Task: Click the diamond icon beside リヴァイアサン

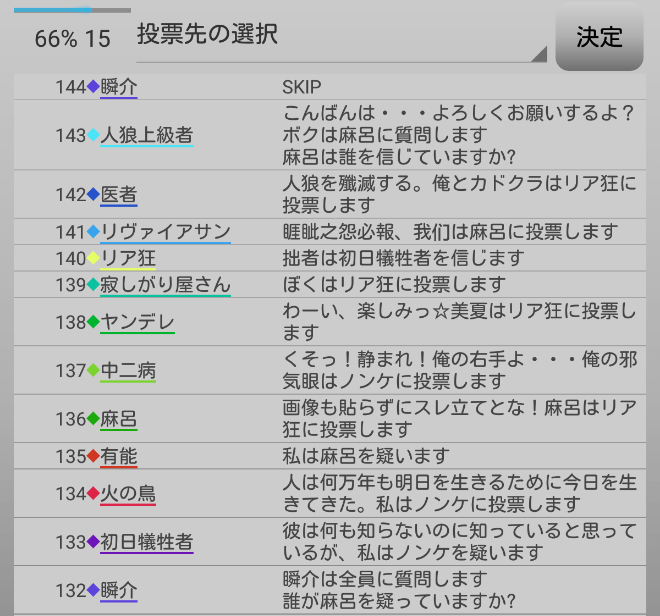Action: 93,232
